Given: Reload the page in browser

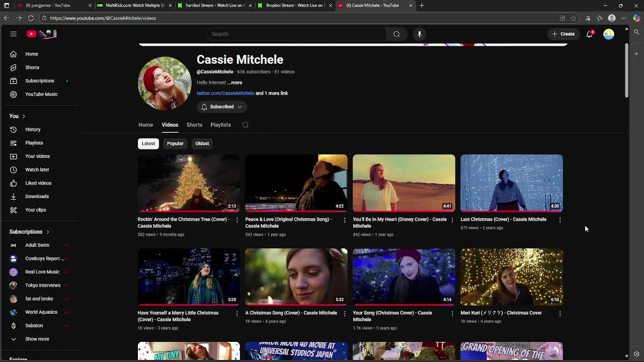Looking at the screenshot, I should (x=31, y=18).
